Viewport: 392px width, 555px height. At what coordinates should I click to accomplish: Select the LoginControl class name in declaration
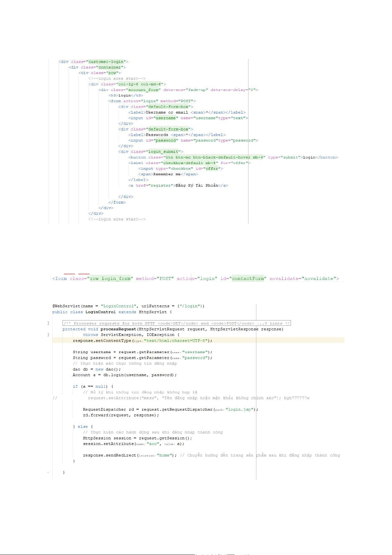pos(100,312)
